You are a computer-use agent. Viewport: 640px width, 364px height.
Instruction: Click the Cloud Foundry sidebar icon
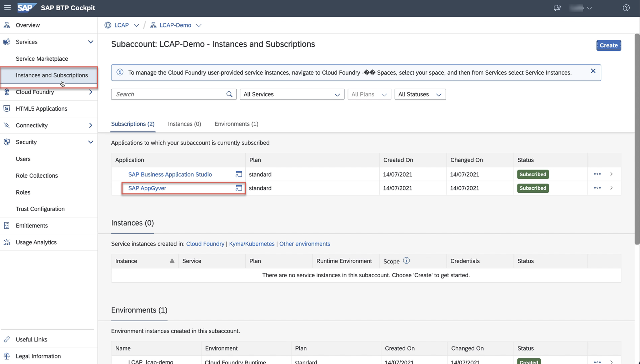point(7,92)
